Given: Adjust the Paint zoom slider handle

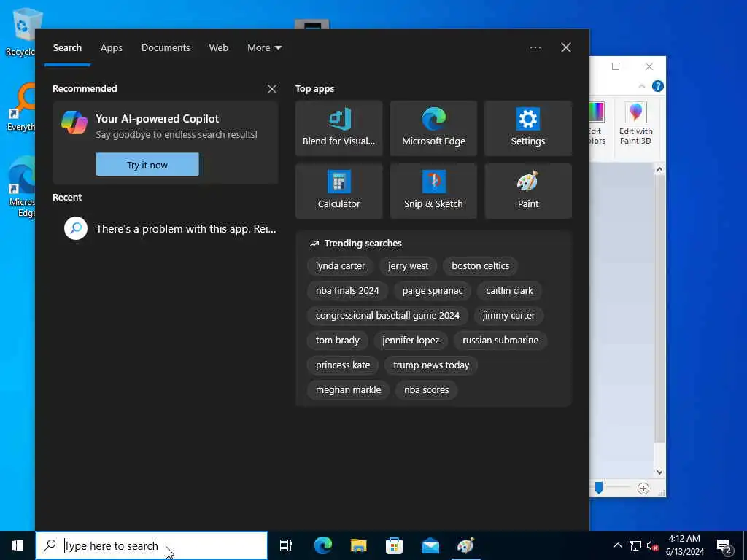Looking at the screenshot, I should [599, 488].
